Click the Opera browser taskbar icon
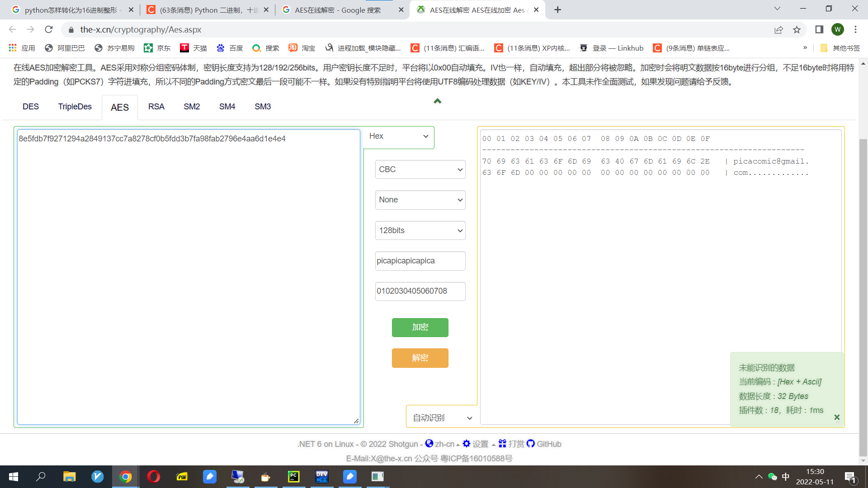 click(154, 477)
